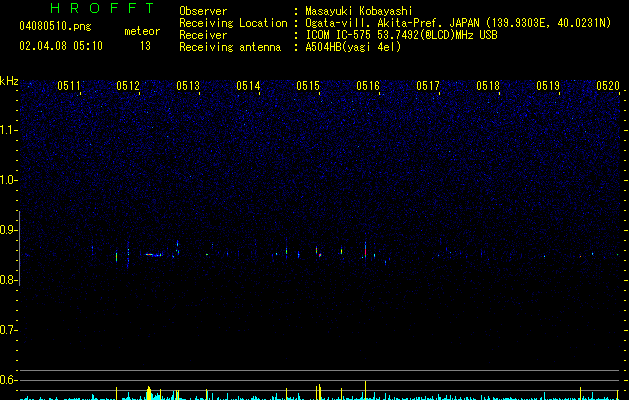Click the 0514 time marker

pos(248,86)
